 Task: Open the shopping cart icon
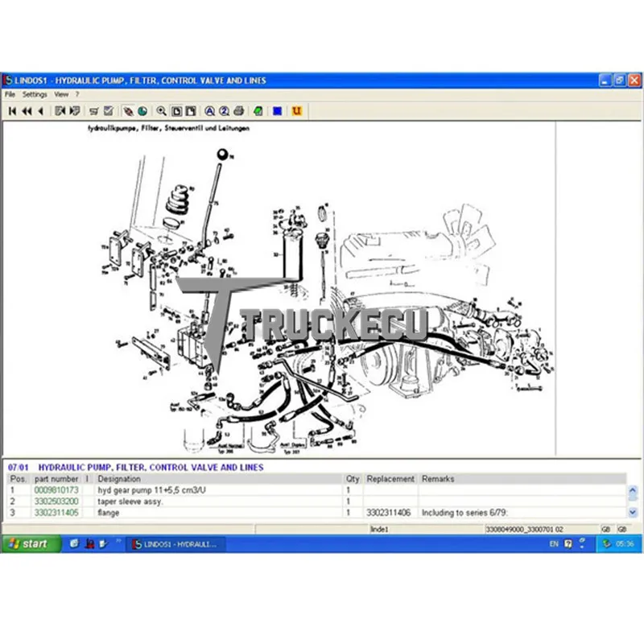[94, 111]
